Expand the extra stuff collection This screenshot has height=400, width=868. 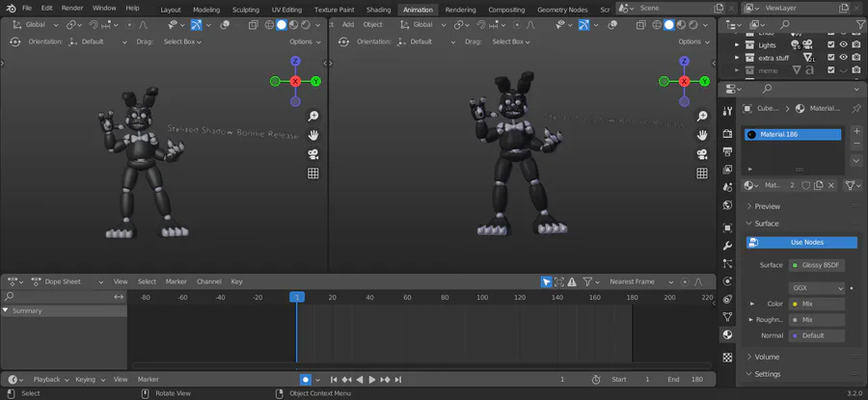(737, 58)
